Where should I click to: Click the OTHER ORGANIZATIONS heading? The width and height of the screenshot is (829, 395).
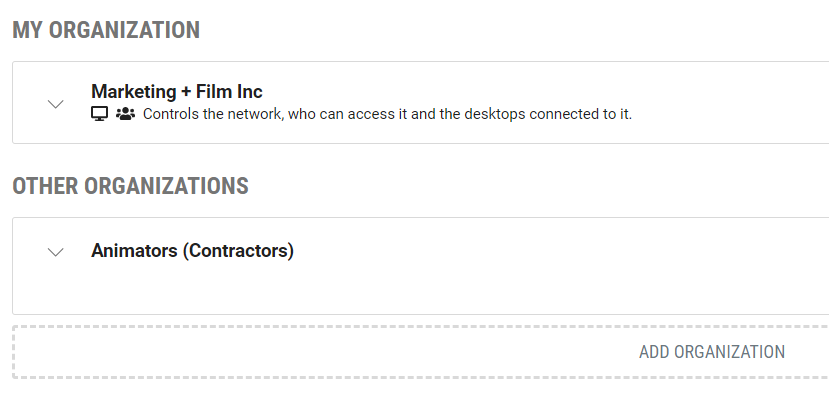point(130,186)
